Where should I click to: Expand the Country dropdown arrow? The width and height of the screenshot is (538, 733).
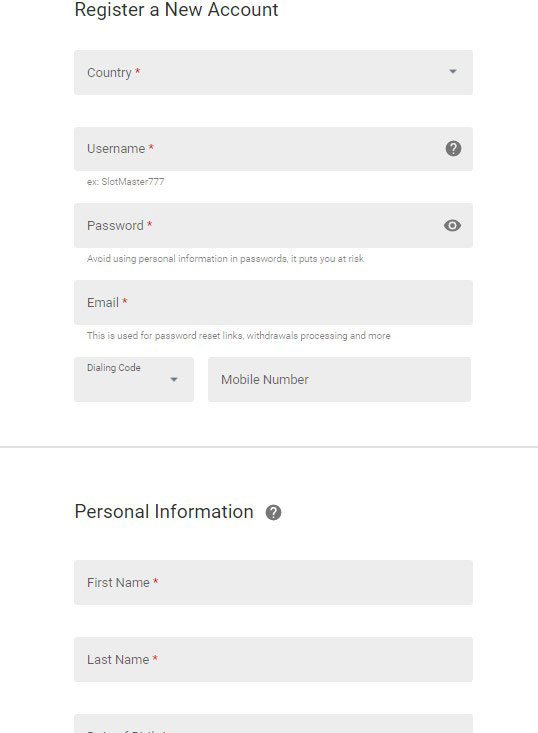452,72
